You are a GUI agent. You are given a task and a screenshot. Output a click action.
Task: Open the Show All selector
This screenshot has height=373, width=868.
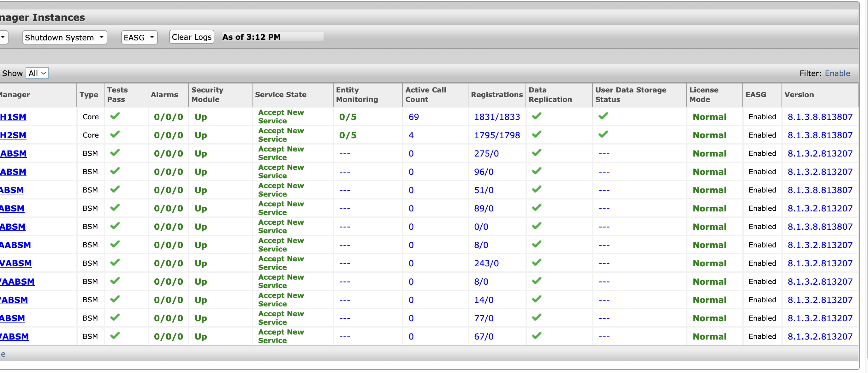pyautogui.click(x=37, y=73)
